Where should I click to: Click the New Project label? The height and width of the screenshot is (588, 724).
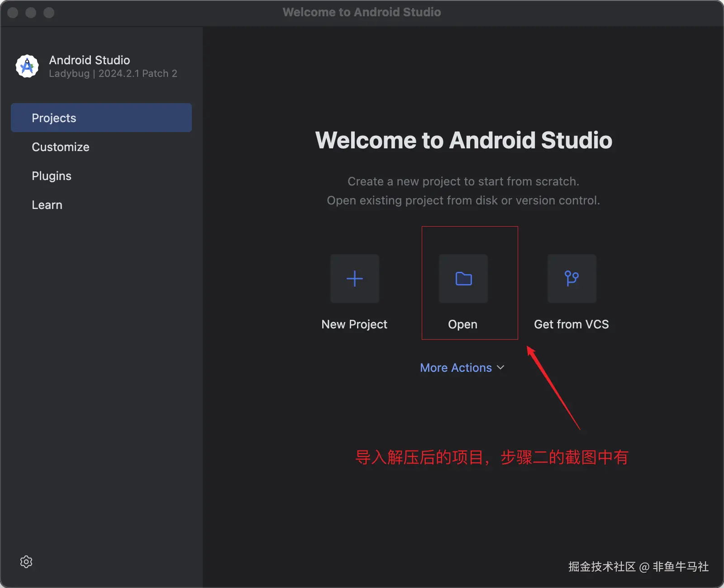(354, 324)
